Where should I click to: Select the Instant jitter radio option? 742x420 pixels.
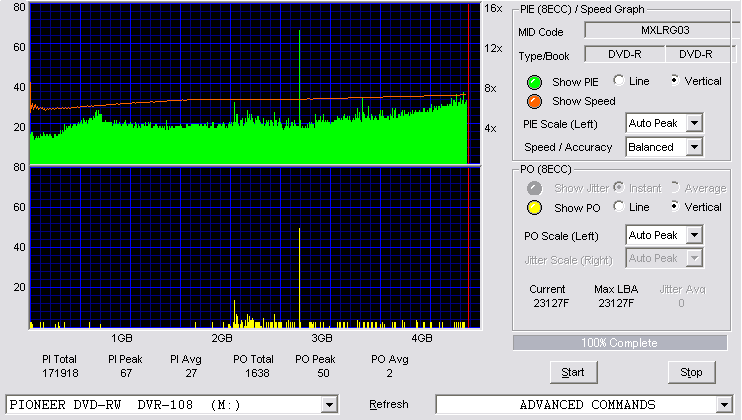tap(618, 187)
